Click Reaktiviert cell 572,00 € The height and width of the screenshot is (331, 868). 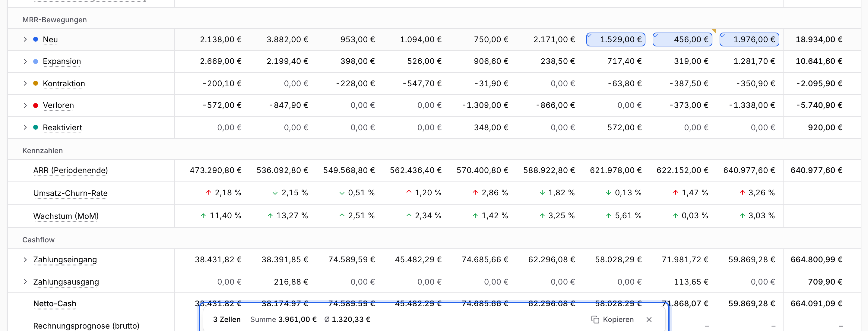click(624, 128)
